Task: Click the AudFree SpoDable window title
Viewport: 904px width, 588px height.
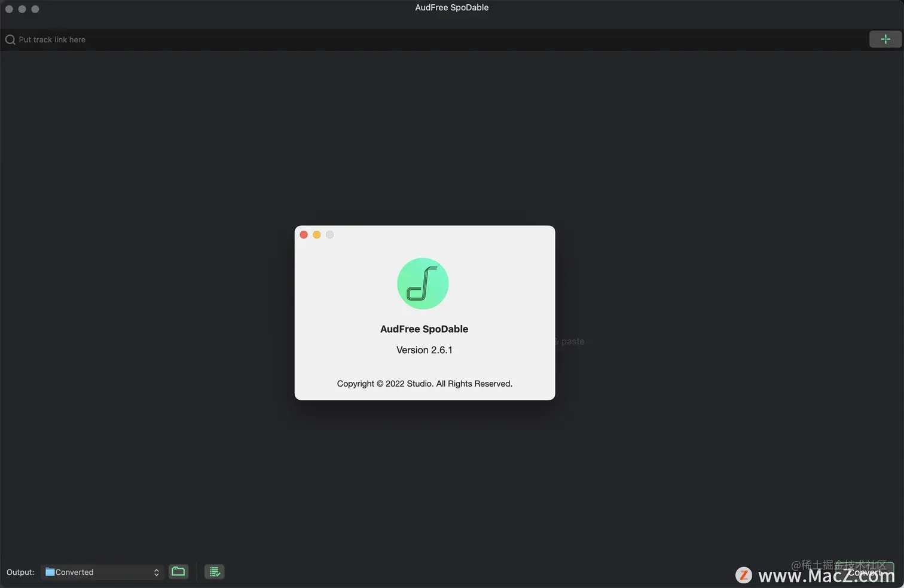Action: (x=452, y=8)
